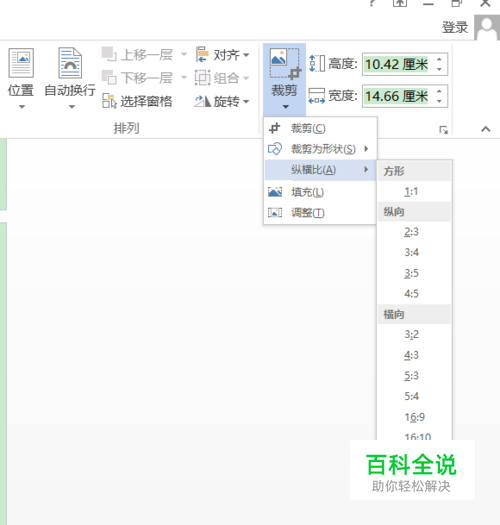Decrease the height value with down arrow

point(439,69)
